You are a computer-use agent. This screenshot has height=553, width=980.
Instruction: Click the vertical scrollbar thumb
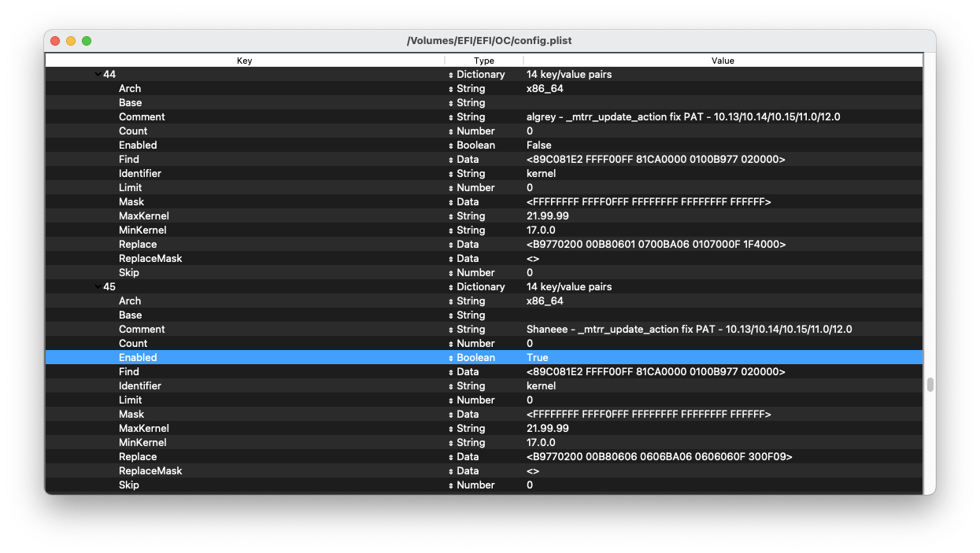[x=930, y=385]
